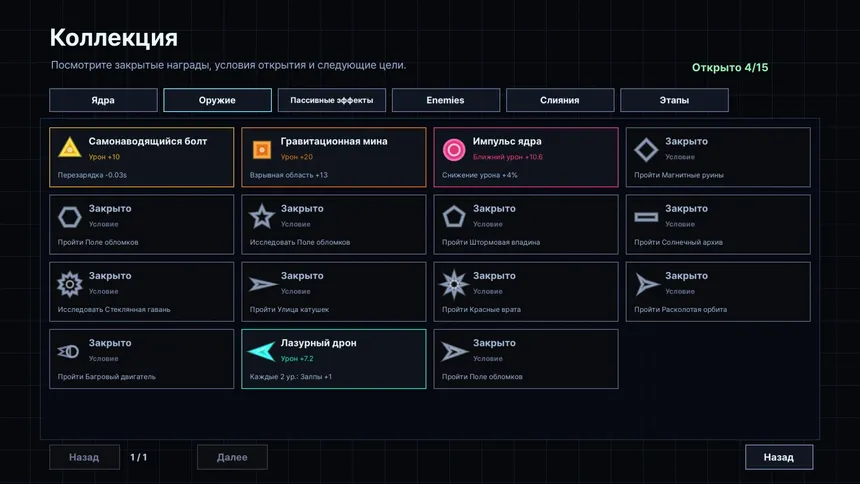Screen dimensions: 860x484
Task: Click the cyan Лазурный дрон icon
Action: click(262, 351)
